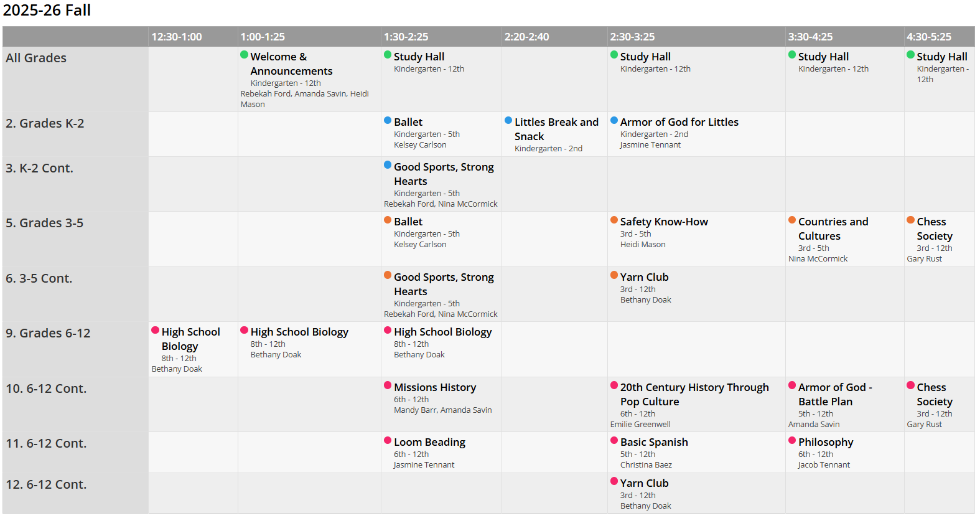Select the All Grades row label

(x=36, y=58)
